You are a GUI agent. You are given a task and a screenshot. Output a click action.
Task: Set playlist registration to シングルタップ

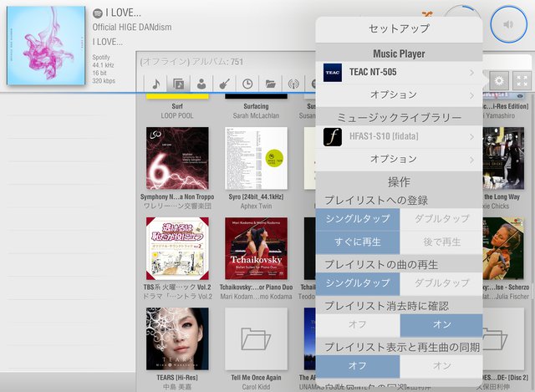358,218
